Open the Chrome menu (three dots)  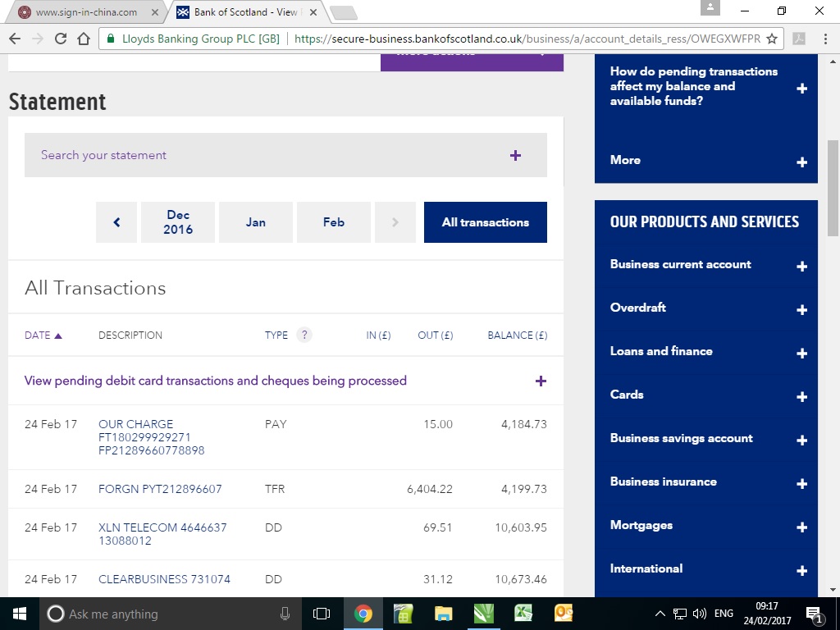tap(825, 39)
